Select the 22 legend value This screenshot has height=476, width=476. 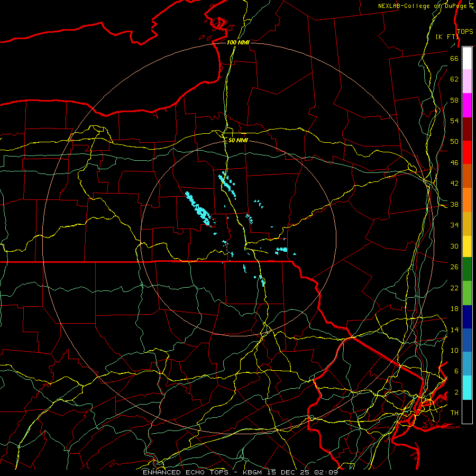click(x=454, y=288)
